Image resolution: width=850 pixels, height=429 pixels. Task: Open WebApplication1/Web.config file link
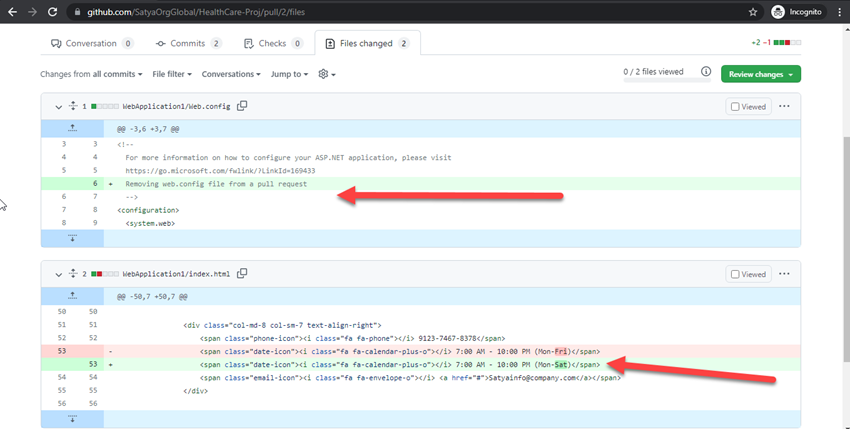(176, 106)
